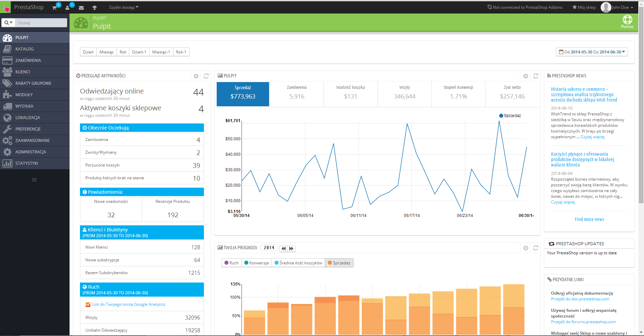Open the search scope dropdown
Viewport: 644px width, 336px height.
click(x=8, y=23)
